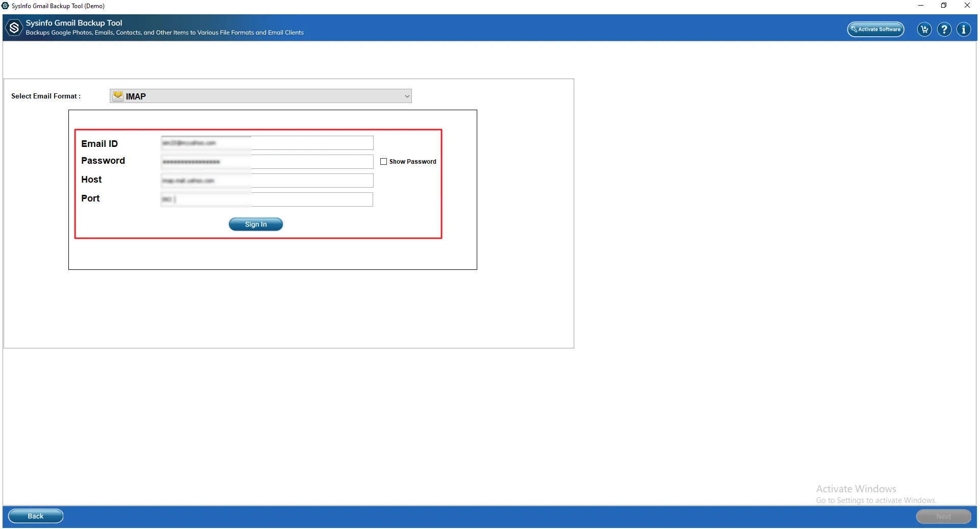
Task: Maximize the application window
Action: (944, 6)
